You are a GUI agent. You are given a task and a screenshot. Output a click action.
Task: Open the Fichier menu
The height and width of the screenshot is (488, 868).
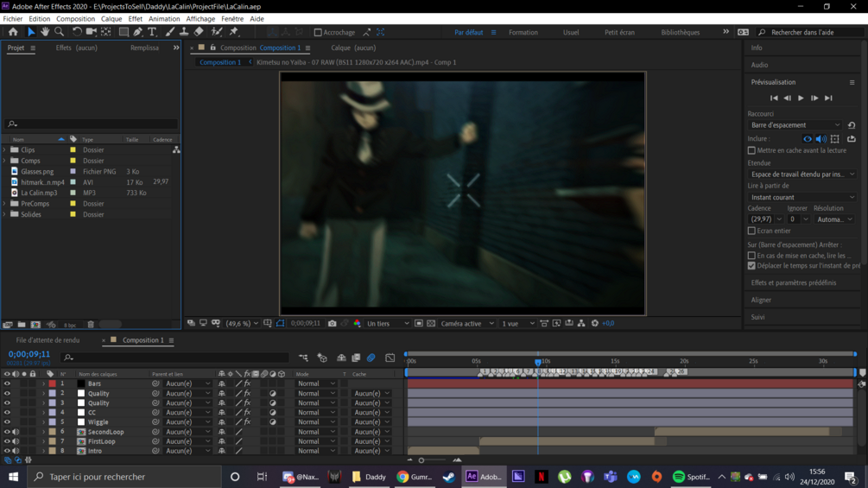13,19
